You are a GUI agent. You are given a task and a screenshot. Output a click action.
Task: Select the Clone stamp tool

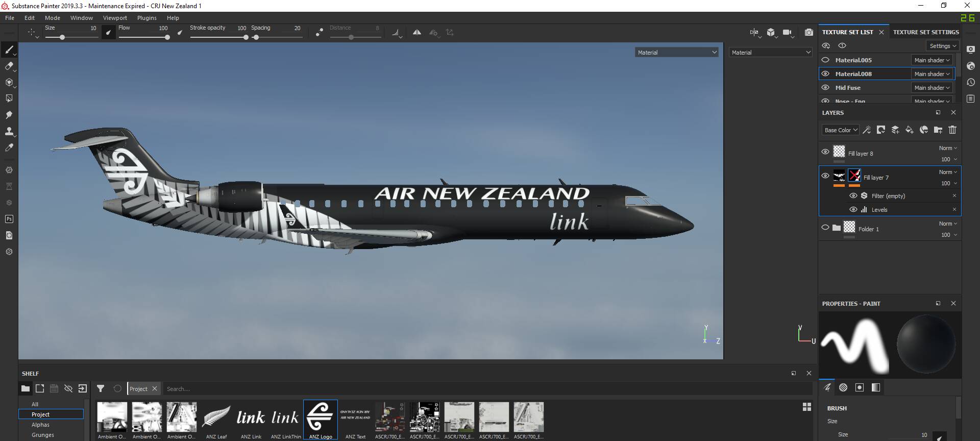(9, 131)
